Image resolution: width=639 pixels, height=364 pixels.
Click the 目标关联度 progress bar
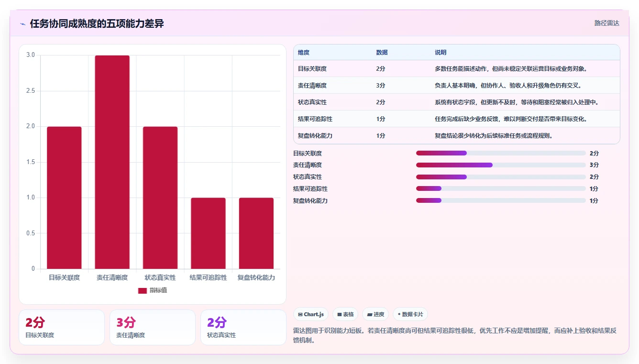[501, 153]
